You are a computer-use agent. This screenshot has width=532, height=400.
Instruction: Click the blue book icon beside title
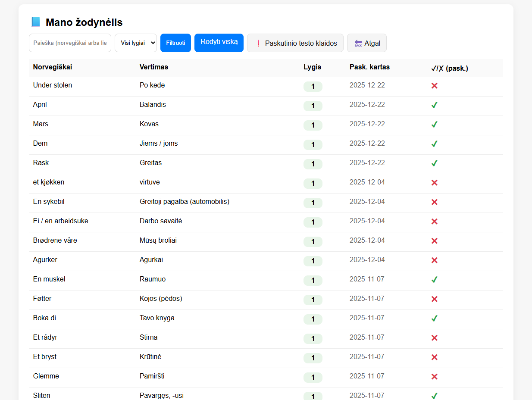pos(36,22)
